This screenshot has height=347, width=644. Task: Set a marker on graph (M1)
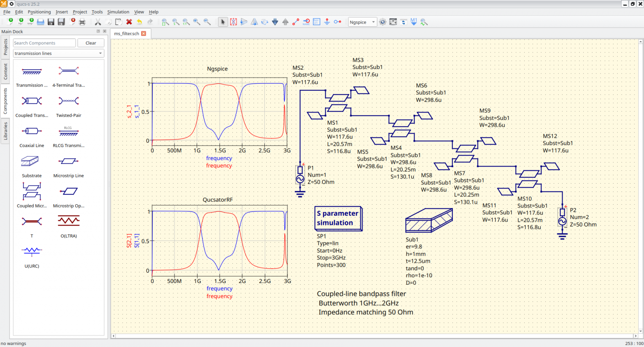pyautogui.click(x=414, y=22)
